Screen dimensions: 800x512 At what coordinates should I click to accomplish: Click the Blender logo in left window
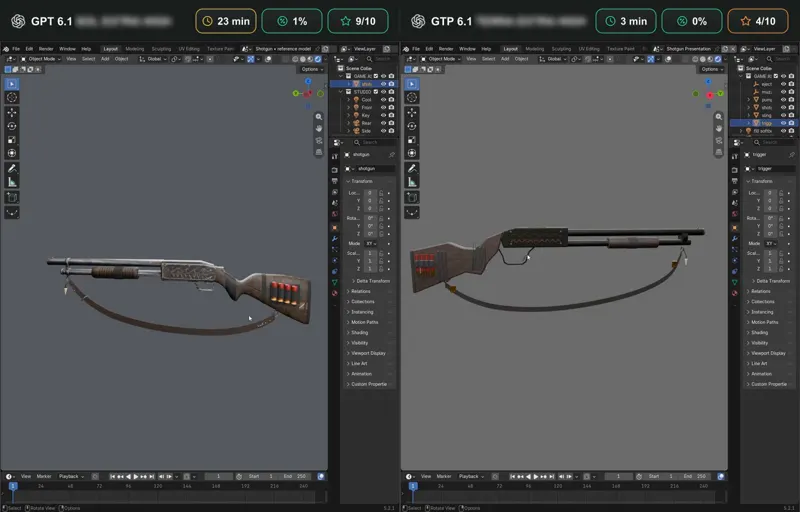tap(6, 49)
